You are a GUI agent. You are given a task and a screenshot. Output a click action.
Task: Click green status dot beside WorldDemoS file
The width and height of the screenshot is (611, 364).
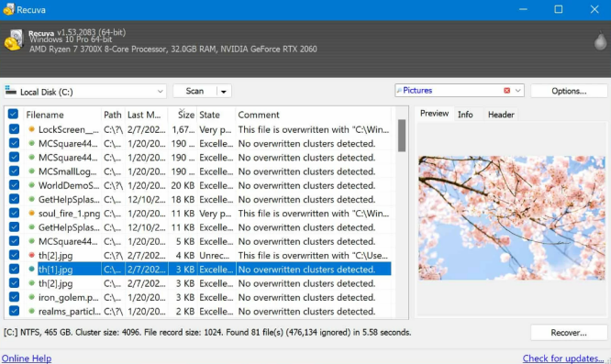31,185
